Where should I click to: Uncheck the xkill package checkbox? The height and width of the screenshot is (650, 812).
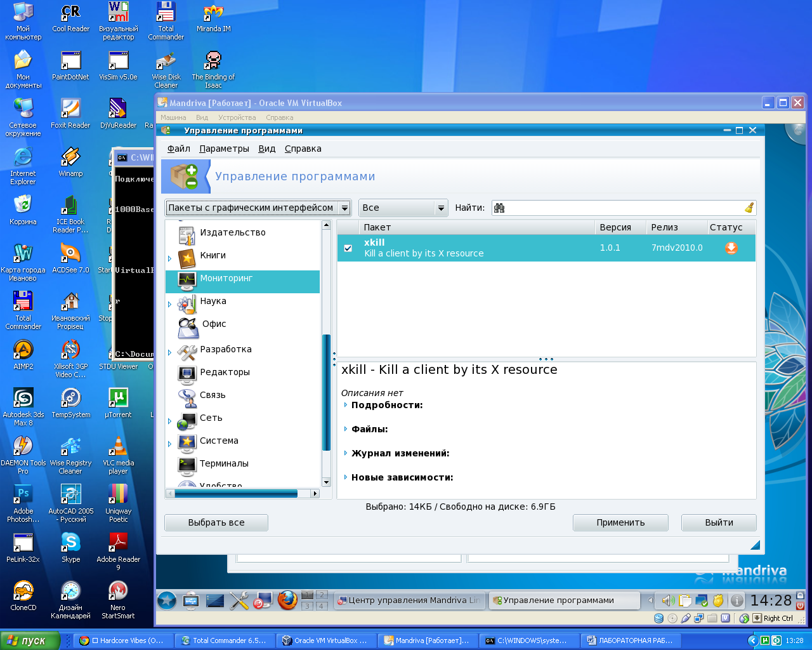pos(348,248)
